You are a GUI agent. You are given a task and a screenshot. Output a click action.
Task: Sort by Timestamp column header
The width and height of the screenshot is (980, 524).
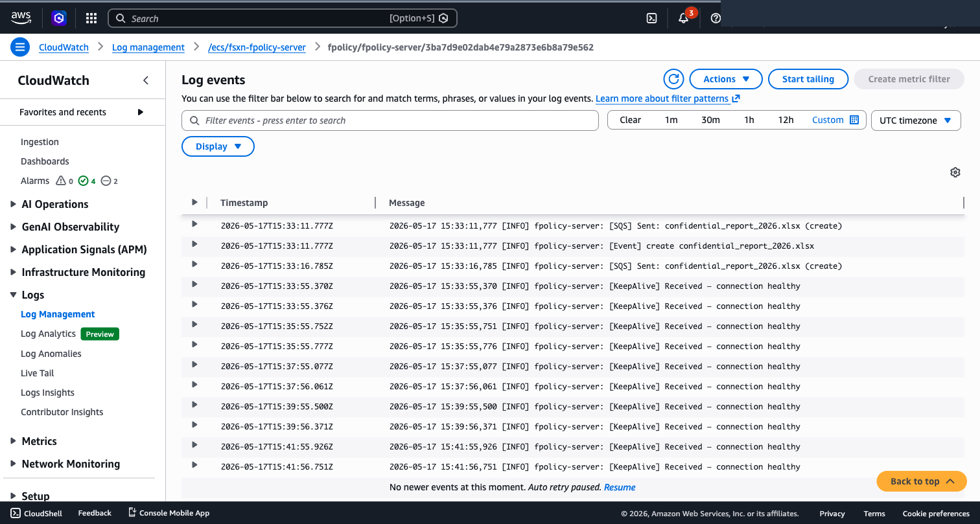point(244,203)
